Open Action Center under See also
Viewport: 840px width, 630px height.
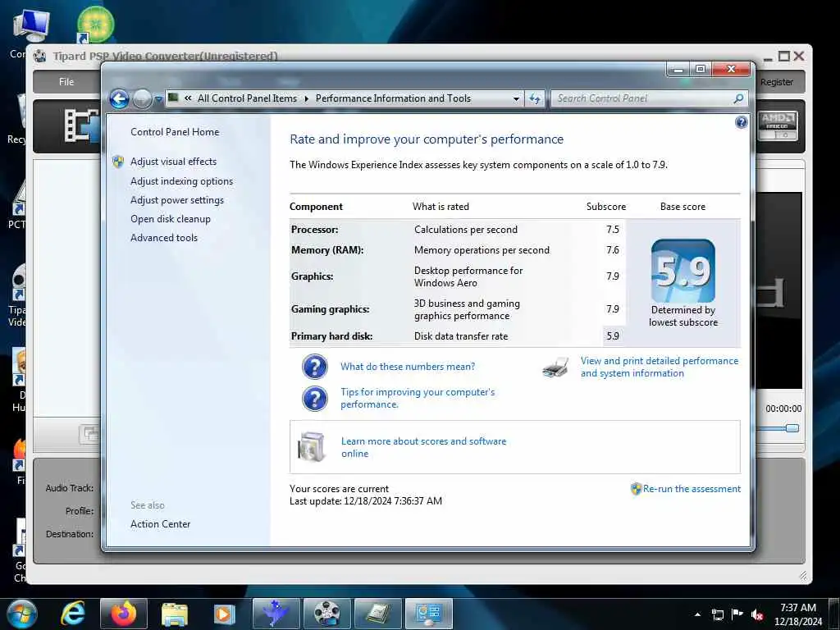click(x=160, y=524)
